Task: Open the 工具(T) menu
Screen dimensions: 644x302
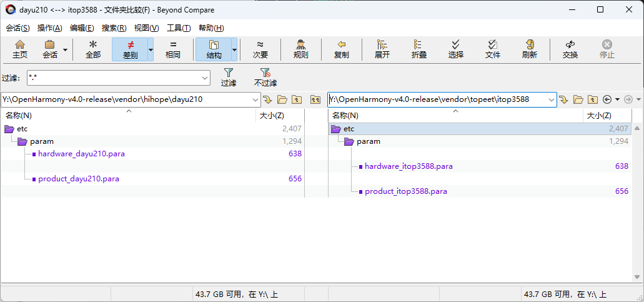Action: [179, 28]
